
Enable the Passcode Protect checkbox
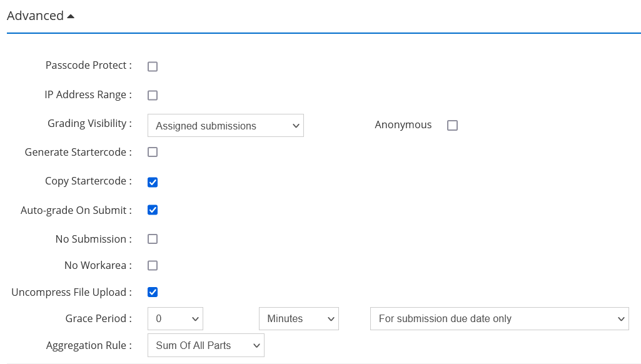[x=153, y=66]
